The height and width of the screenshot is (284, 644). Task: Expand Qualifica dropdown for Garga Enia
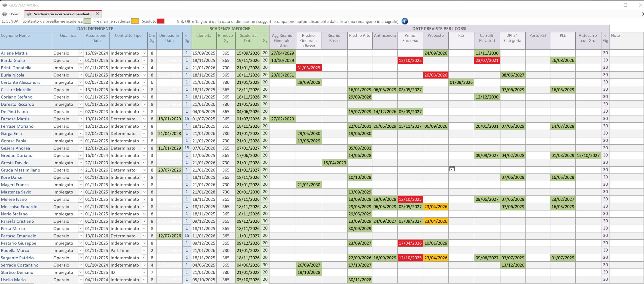tap(80, 133)
